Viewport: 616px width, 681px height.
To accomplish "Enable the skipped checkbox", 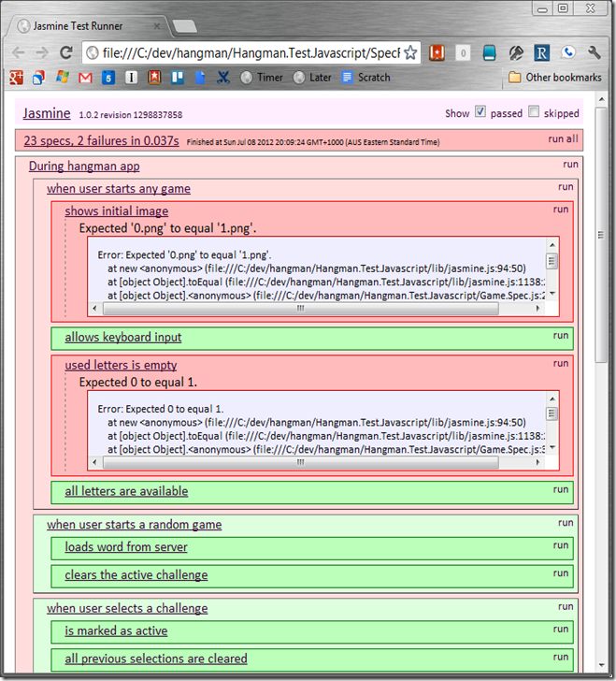I will pyautogui.click(x=534, y=112).
